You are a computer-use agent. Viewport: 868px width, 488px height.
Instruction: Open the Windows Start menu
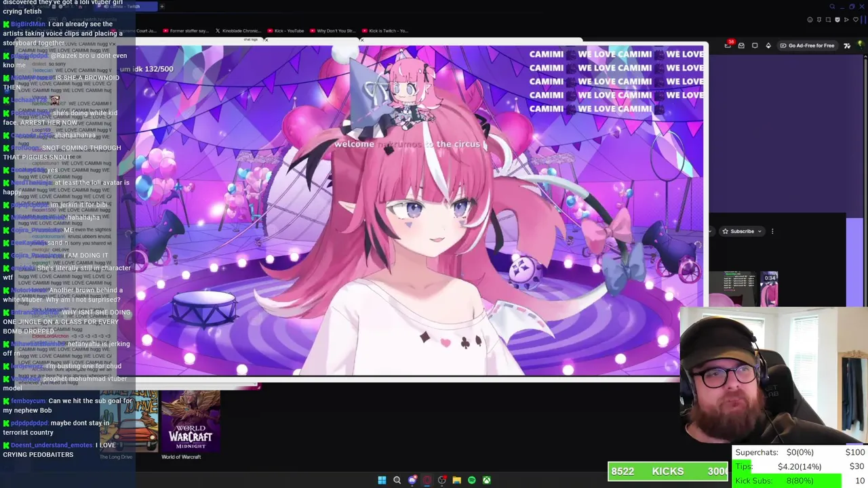click(382, 481)
